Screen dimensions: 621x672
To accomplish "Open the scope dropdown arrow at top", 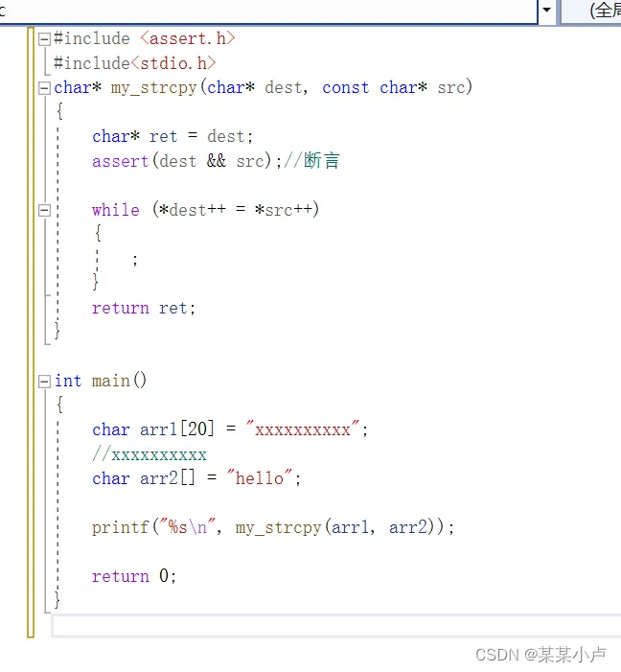I will pyautogui.click(x=547, y=10).
